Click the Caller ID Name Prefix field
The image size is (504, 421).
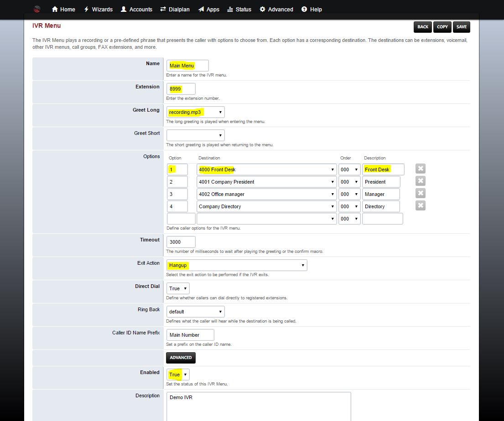point(190,335)
